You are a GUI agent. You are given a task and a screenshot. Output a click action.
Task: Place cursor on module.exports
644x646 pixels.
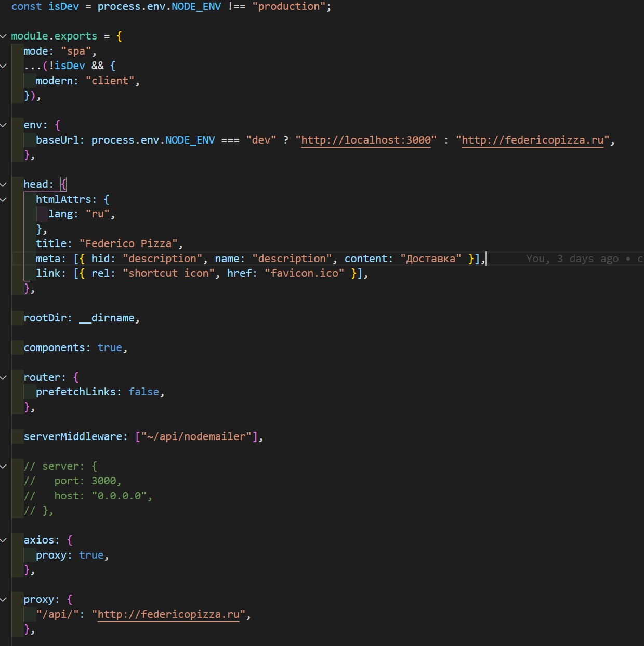54,36
